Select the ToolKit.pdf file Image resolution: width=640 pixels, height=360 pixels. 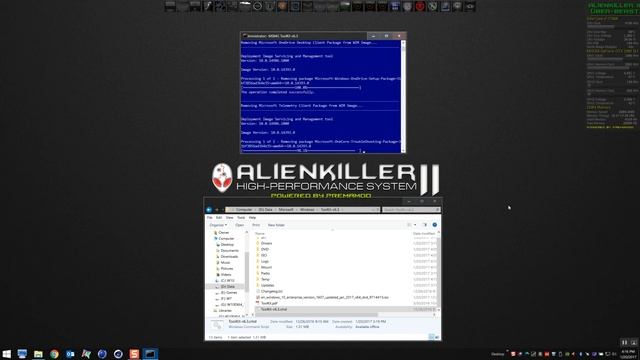coord(269,303)
